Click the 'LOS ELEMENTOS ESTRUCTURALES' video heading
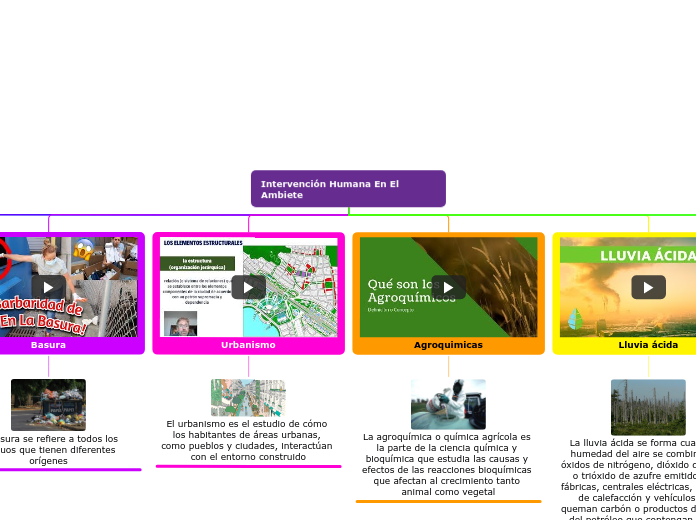The height and width of the screenshot is (520, 696). point(203,243)
